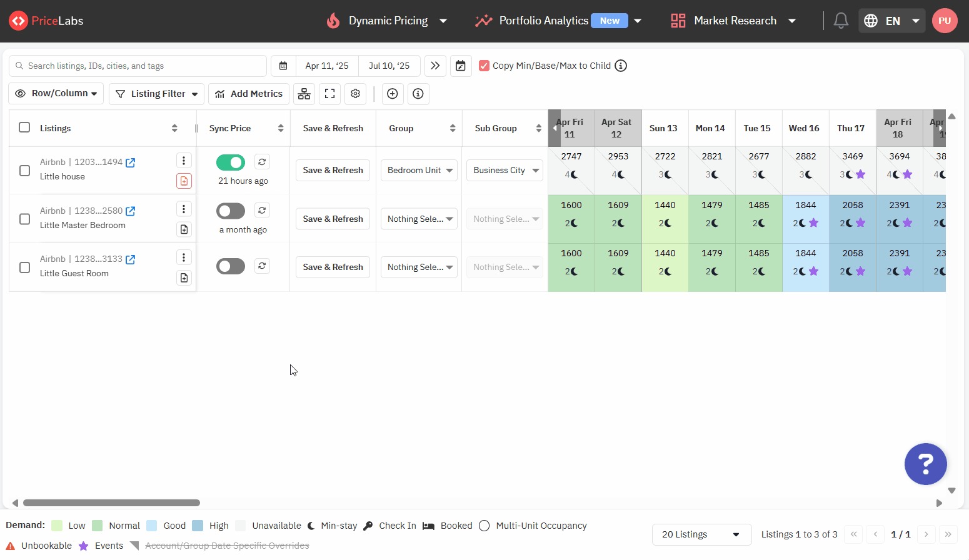
Task: Click the Apr 11, '25 start date
Action: point(327,66)
